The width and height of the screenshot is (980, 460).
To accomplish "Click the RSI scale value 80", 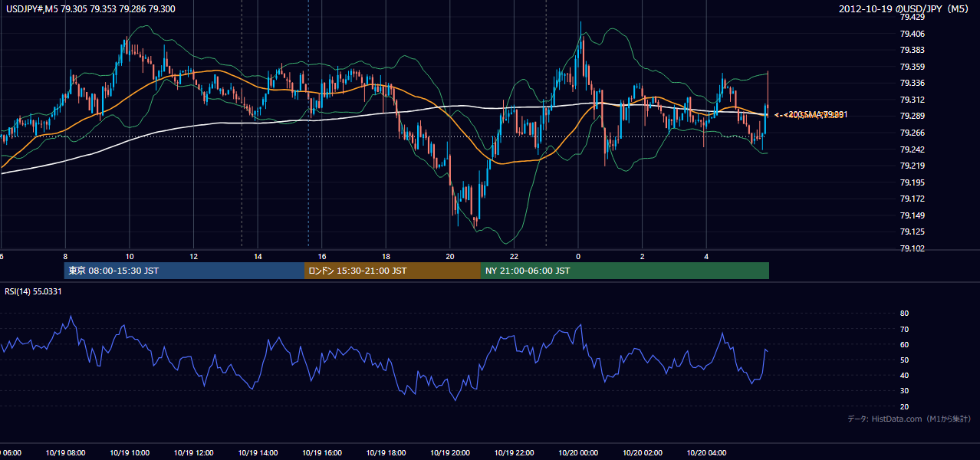I will 905,314.
